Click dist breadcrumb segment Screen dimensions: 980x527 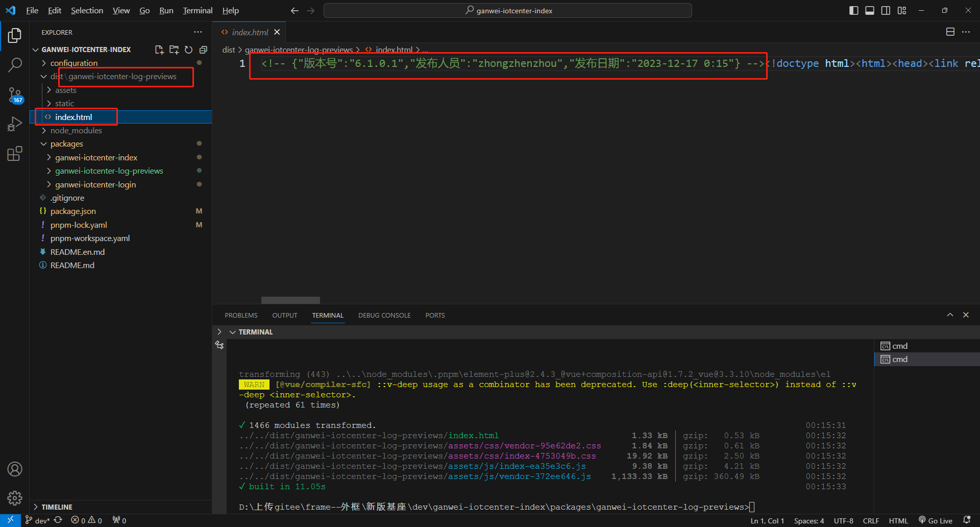click(x=228, y=50)
